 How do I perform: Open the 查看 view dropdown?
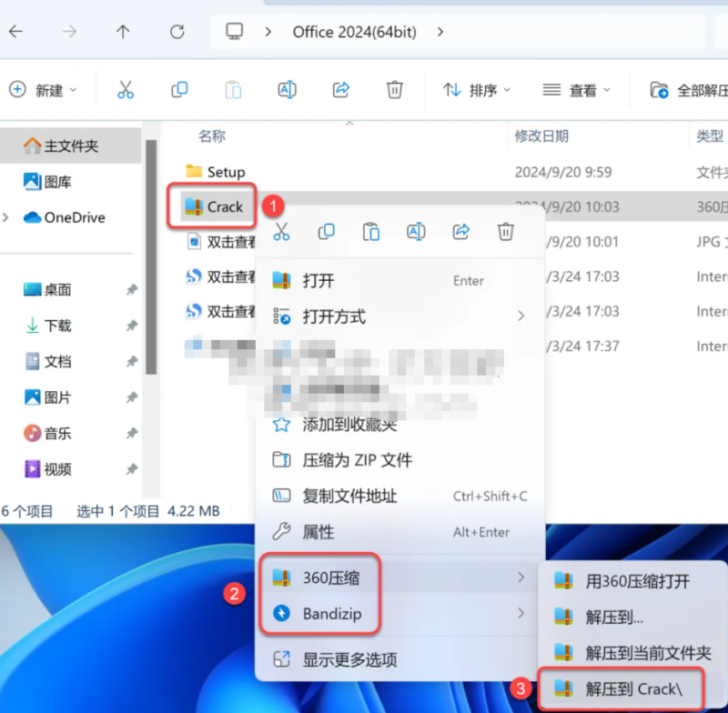coord(577,89)
